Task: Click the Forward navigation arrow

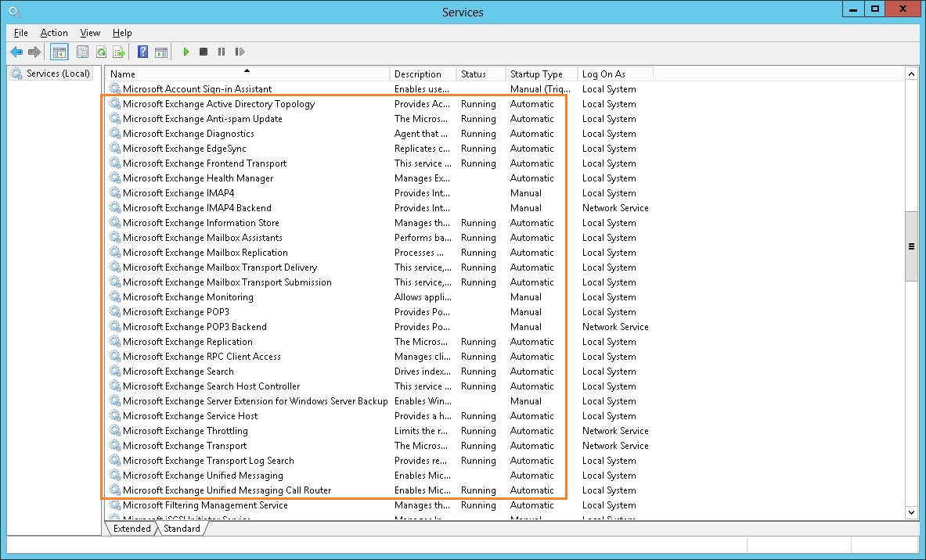Action: click(x=34, y=52)
